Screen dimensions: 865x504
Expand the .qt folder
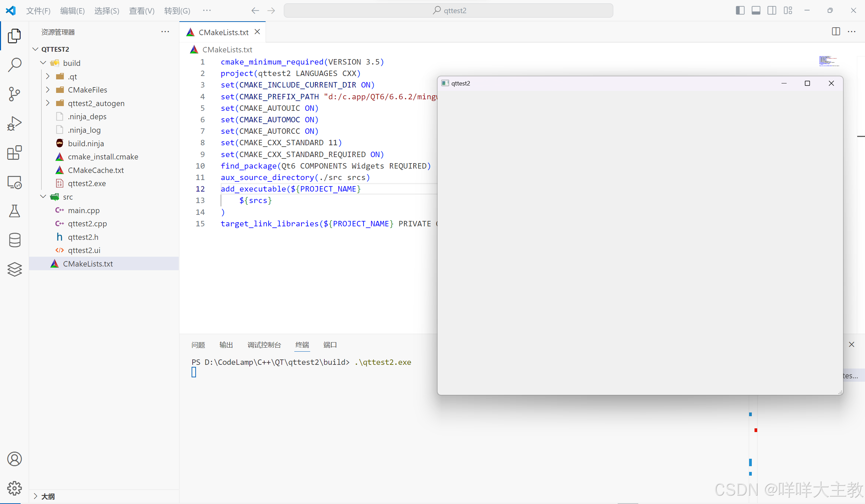[x=48, y=76]
